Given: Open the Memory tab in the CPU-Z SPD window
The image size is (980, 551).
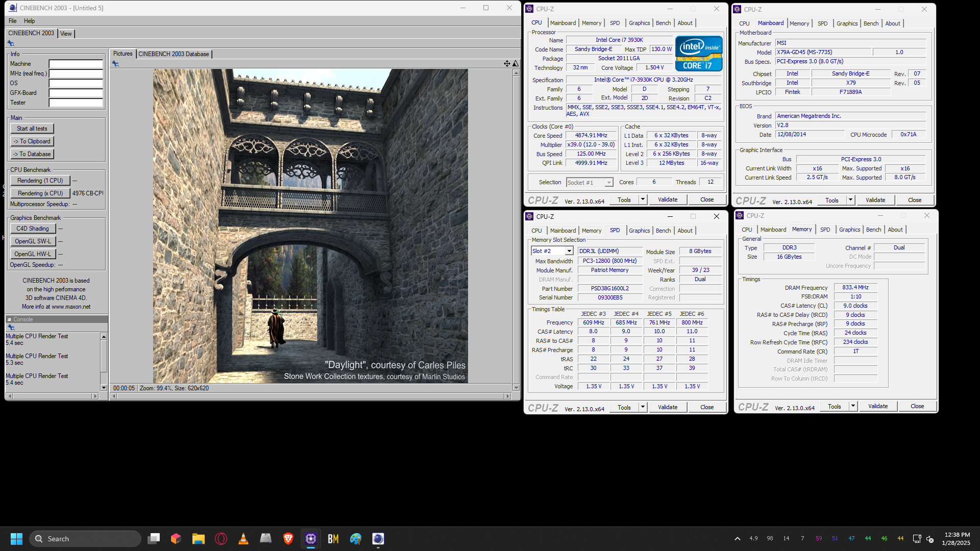Looking at the screenshot, I should coord(591,231).
